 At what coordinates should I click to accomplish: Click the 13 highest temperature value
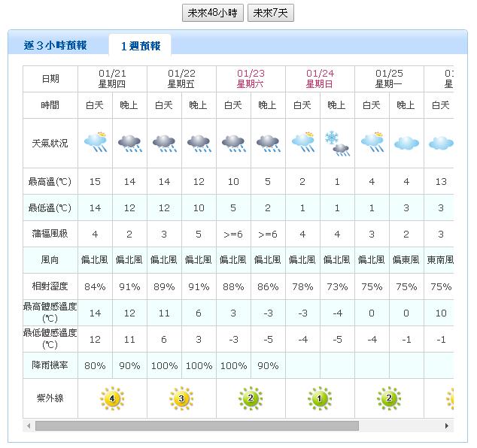click(441, 182)
